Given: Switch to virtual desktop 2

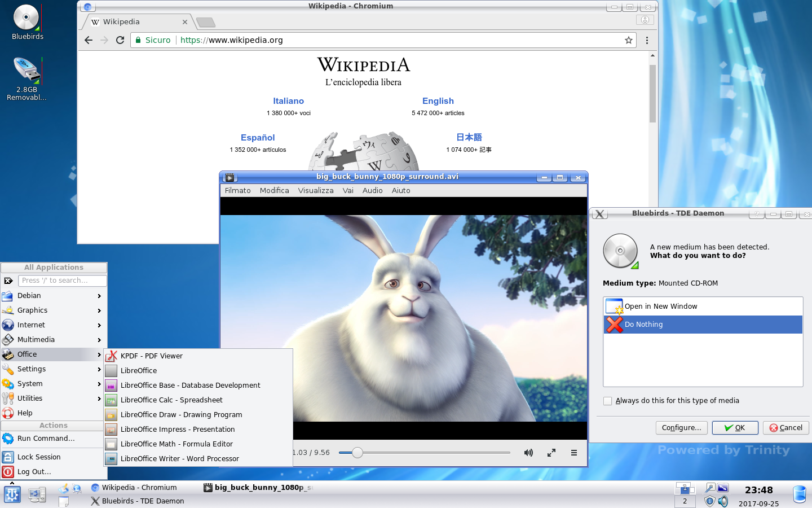Looking at the screenshot, I should coord(685,501).
